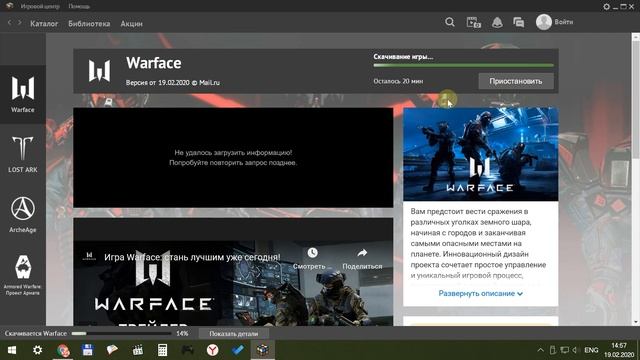The image size is (640, 360).
Task: Click the Осталось 20 мин remaining time text
Action: tap(398, 81)
